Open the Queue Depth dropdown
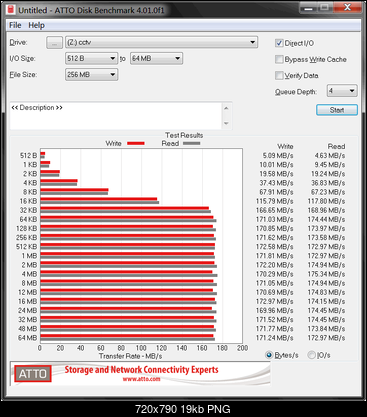Viewport: 367px width, 417px height. click(x=342, y=91)
